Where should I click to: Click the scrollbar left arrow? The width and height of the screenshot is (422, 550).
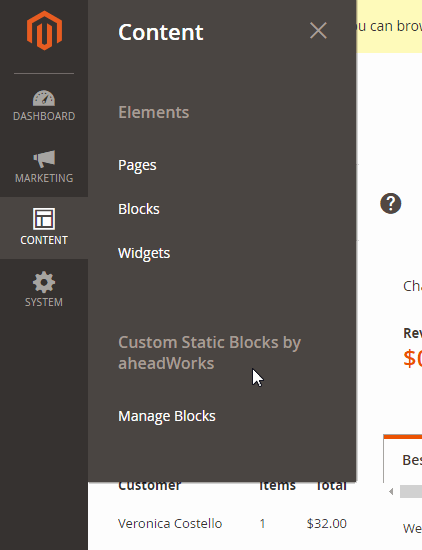point(391,492)
